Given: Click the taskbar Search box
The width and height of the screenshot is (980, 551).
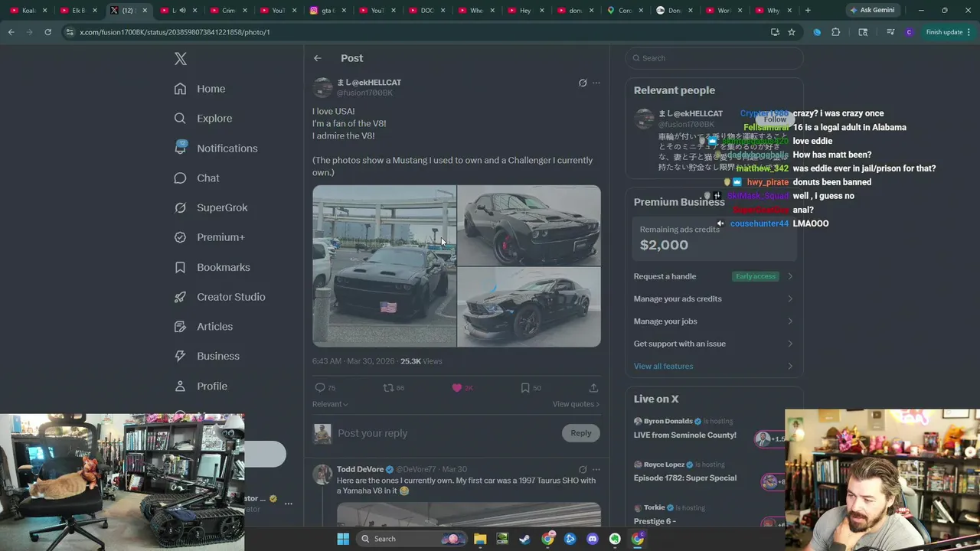Looking at the screenshot, I should click(413, 539).
